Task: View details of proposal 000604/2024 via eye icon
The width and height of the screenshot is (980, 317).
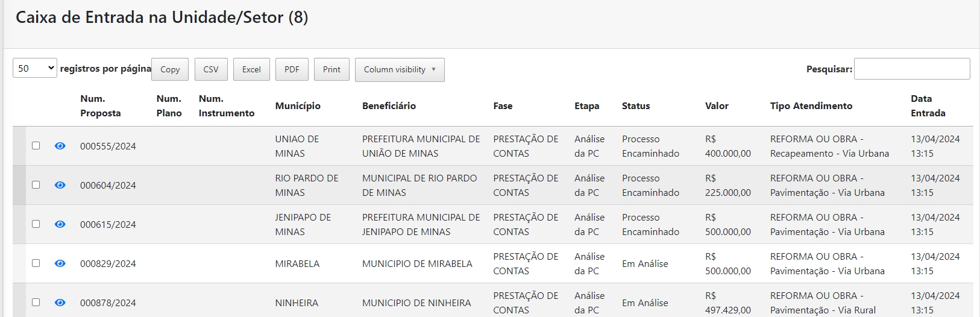Action: 60,185
